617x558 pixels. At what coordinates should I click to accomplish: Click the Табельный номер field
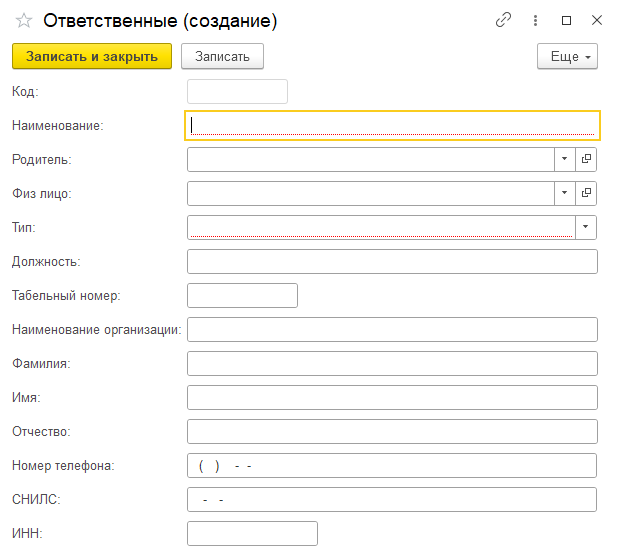(x=242, y=295)
